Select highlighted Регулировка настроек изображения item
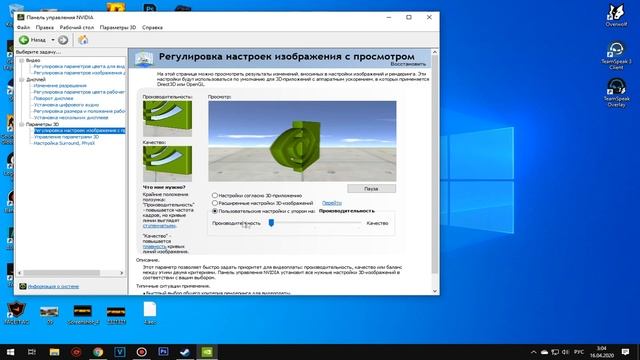Image resolution: width=640 pixels, height=360 pixels. (79, 131)
